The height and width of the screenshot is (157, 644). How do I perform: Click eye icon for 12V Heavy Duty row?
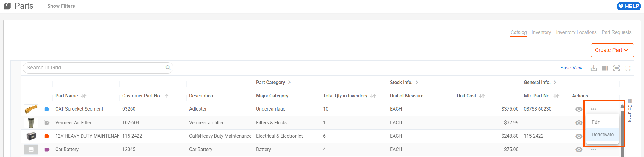click(x=579, y=136)
